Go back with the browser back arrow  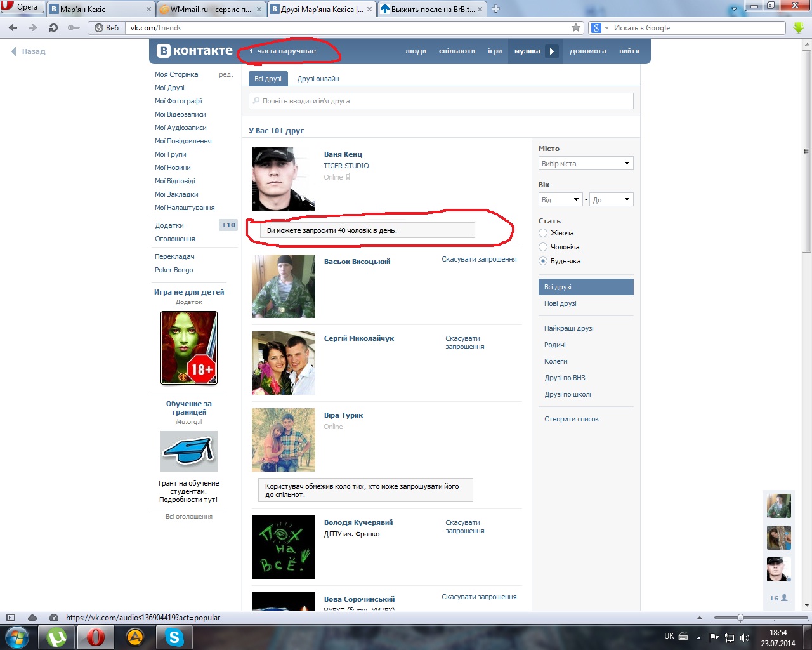[x=13, y=28]
